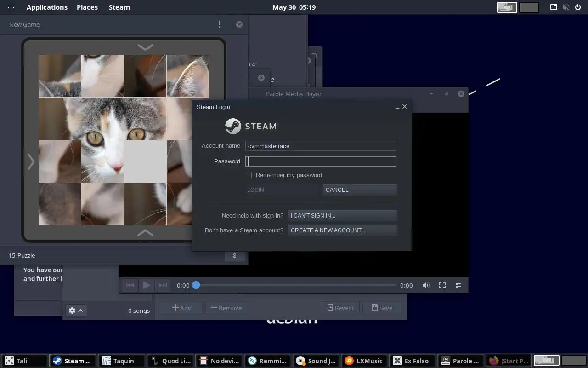The width and height of the screenshot is (588, 368).
Task: Click CANCEL in the Steam Login dialog
Action: pos(360,190)
